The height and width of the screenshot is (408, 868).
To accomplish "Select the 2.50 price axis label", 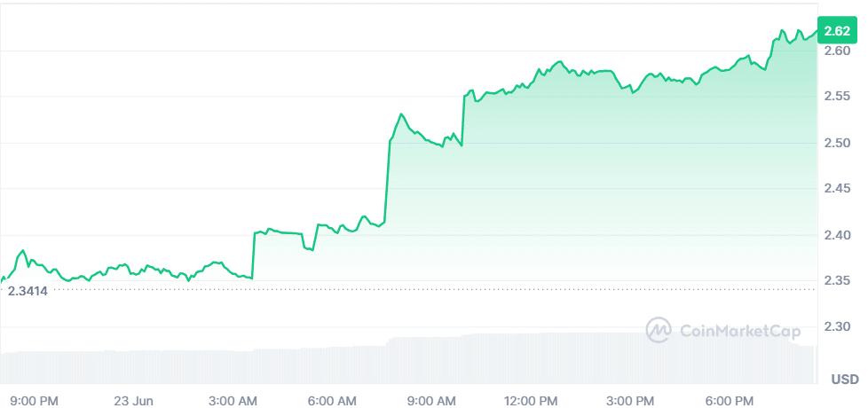I will 837,143.
